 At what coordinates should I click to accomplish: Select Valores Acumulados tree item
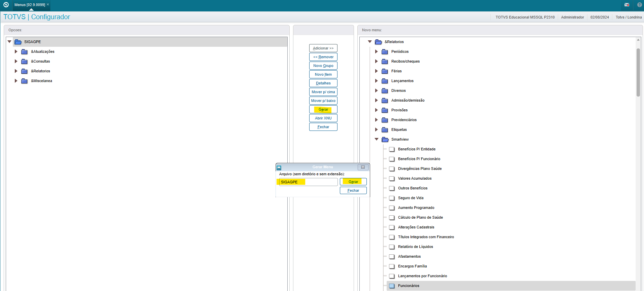pyautogui.click(x=415, y=178)
